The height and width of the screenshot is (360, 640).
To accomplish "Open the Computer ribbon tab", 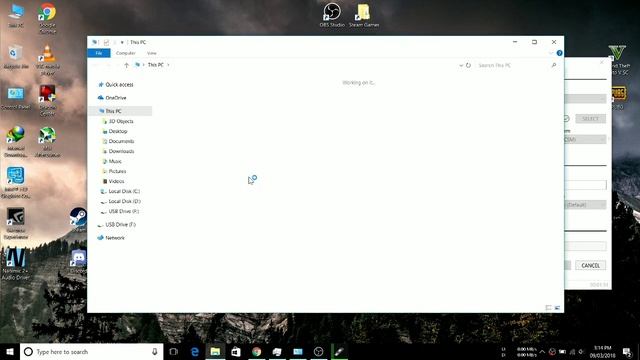I will click(x=125, y=53).
